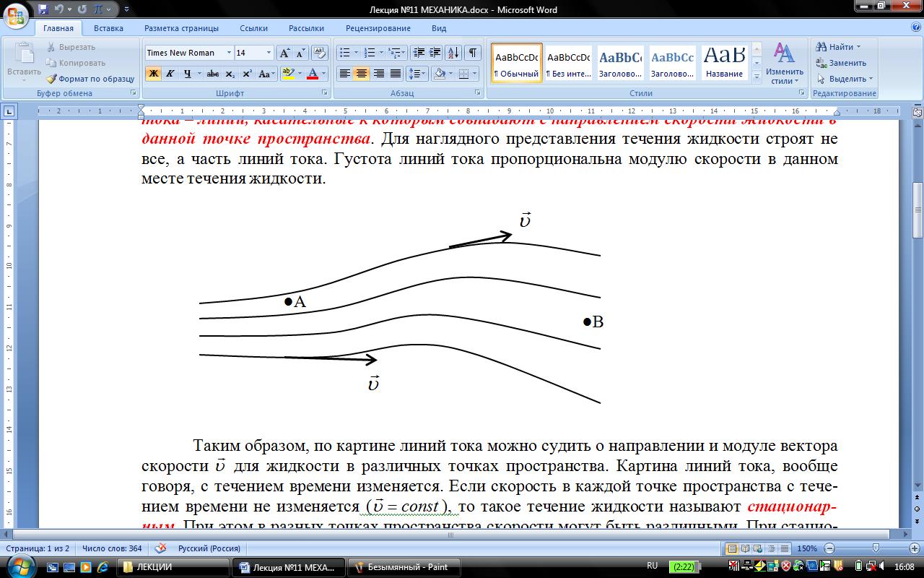Increase paragraph indent
The width and height of the screenshot is (924, 578).
(x=435, y=53)
